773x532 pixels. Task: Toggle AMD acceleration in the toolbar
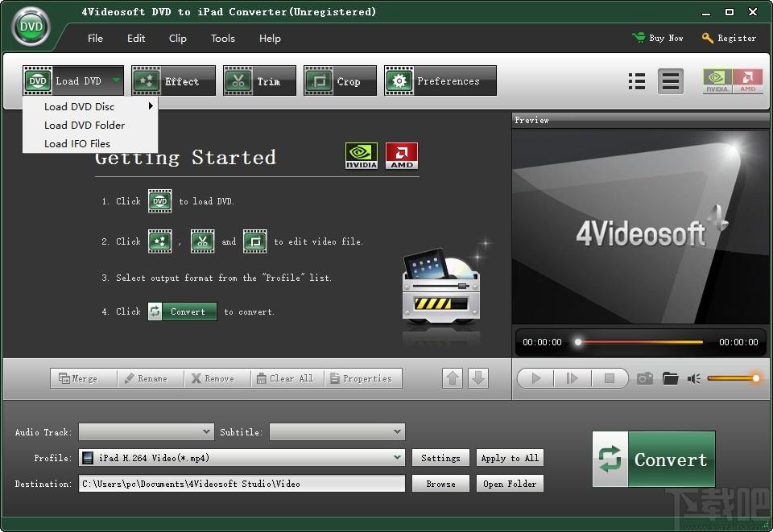tap(747, 80)
